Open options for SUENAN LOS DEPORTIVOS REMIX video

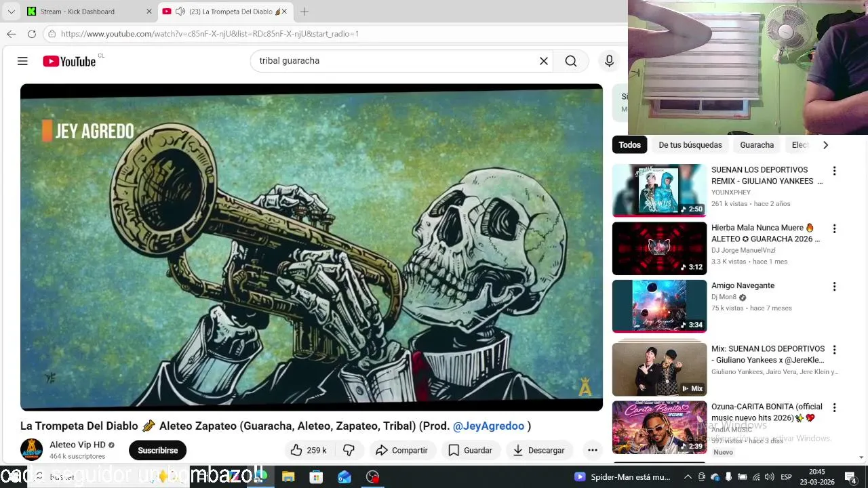[834, 171]
